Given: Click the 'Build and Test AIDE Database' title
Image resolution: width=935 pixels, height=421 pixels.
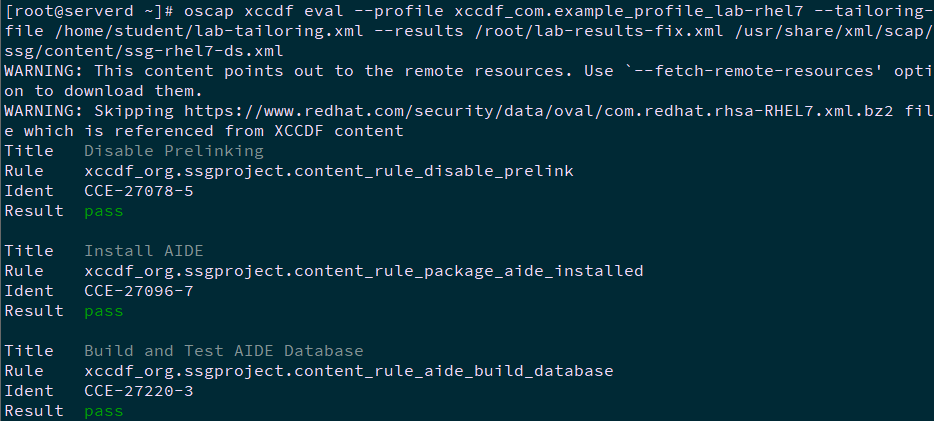Looking at the screenshot, I should [223, 351].
